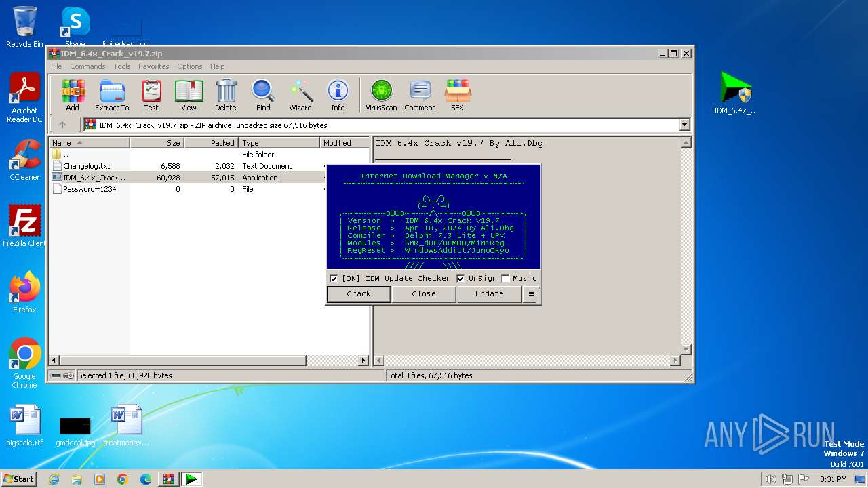Image resolution: width=868 pixels, height=488 pixels.
Task: Click the Extract To toolbar icon
Action: pyautogui.click(x=112, y=96)
